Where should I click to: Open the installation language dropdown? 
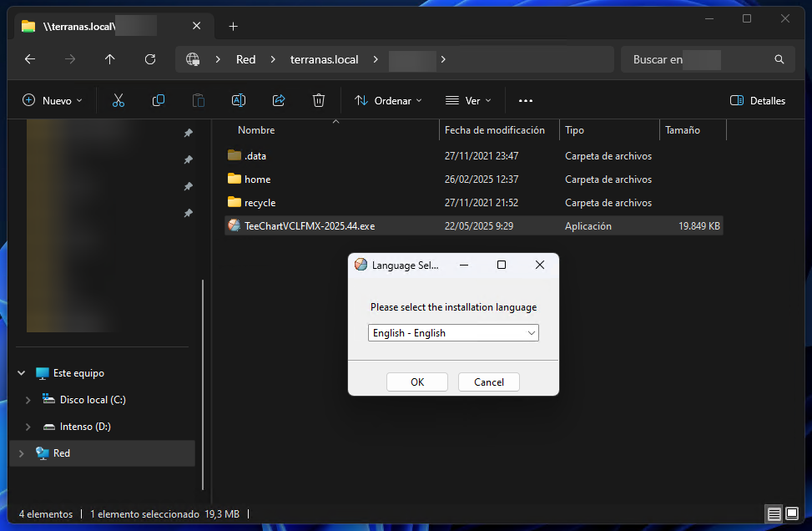pyautogui.click(x=453, y=332)
